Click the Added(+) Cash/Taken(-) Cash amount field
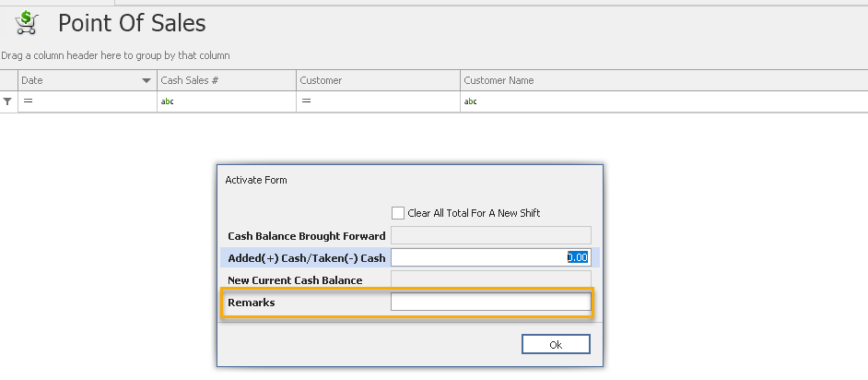The height and width of the screenshot is (380, 868). coord(491,257)
